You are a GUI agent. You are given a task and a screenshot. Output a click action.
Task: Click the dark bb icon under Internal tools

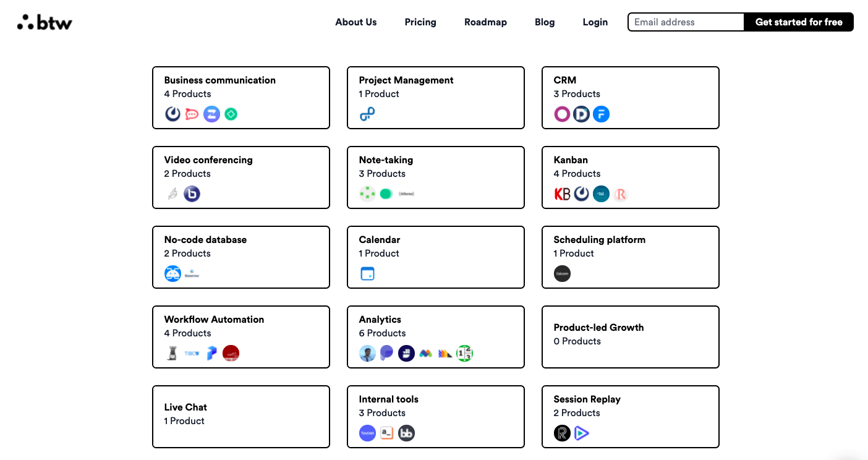pyautogui.click(x=406, y=433)
